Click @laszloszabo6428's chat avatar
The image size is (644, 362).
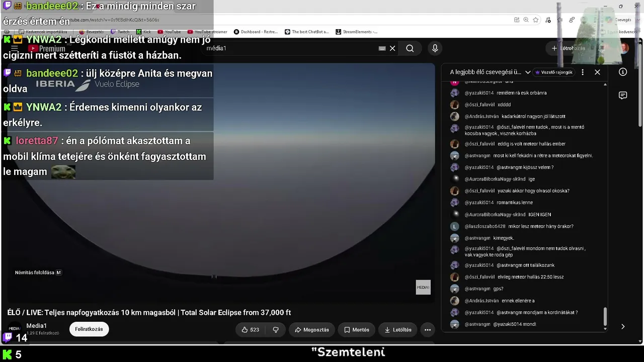tap(454, 226)
